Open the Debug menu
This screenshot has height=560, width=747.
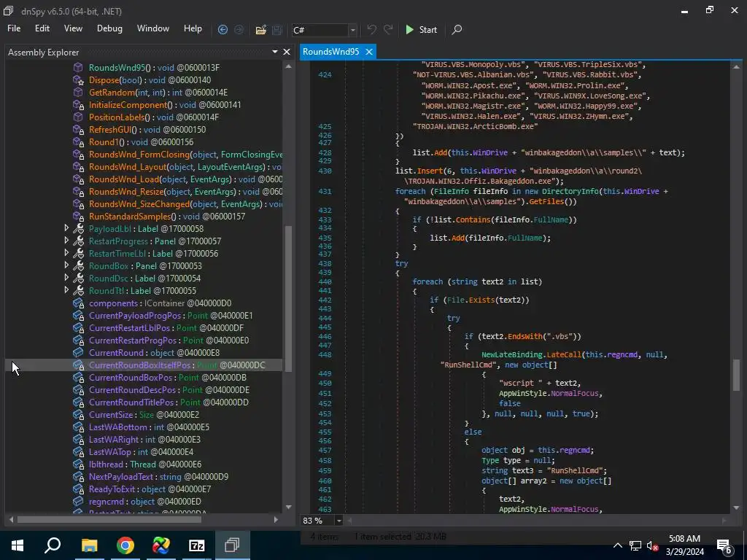click(109, 28)
